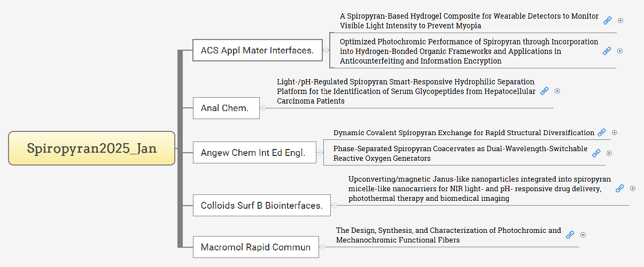Expand plus icon of Serum Glycopeptides topic

557,91
